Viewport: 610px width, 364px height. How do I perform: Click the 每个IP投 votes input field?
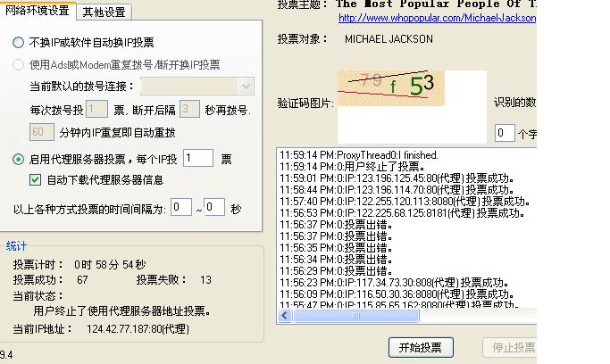click(197, 159)
